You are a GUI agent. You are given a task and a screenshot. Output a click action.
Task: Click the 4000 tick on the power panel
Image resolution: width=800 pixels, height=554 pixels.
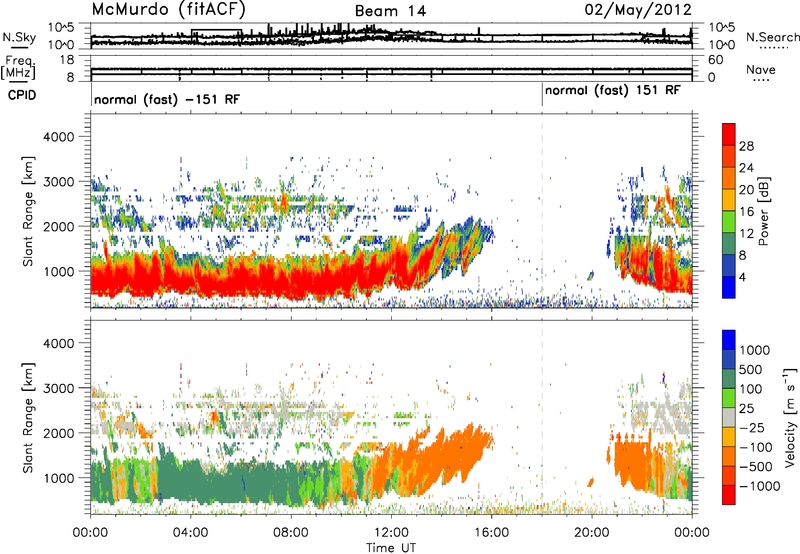click(58, 137)
